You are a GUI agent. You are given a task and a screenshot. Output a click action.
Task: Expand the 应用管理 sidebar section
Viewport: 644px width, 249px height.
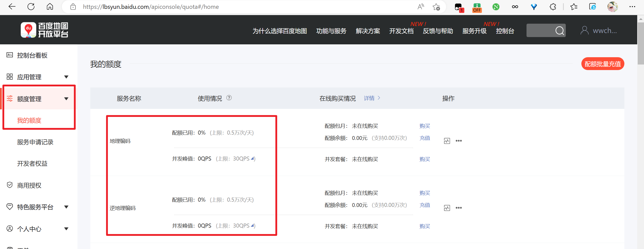[66, 77]
